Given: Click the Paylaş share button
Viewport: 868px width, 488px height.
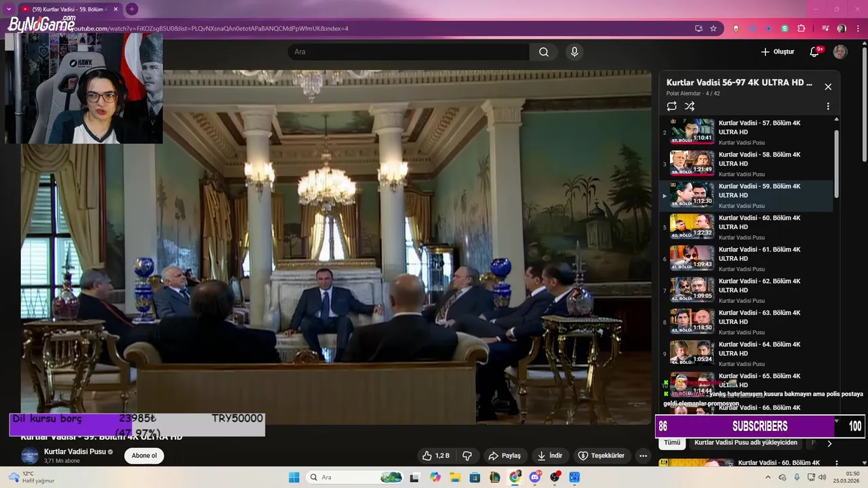Looking at the screenshot, I should pyautogui.click(x=505, y=456).
